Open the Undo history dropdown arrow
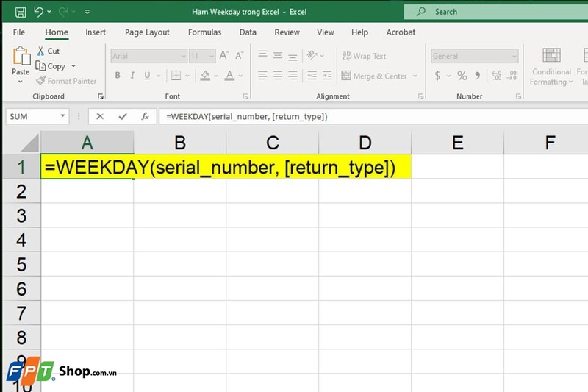This screenshot has height=392, width=588. [x=49, y=12]
